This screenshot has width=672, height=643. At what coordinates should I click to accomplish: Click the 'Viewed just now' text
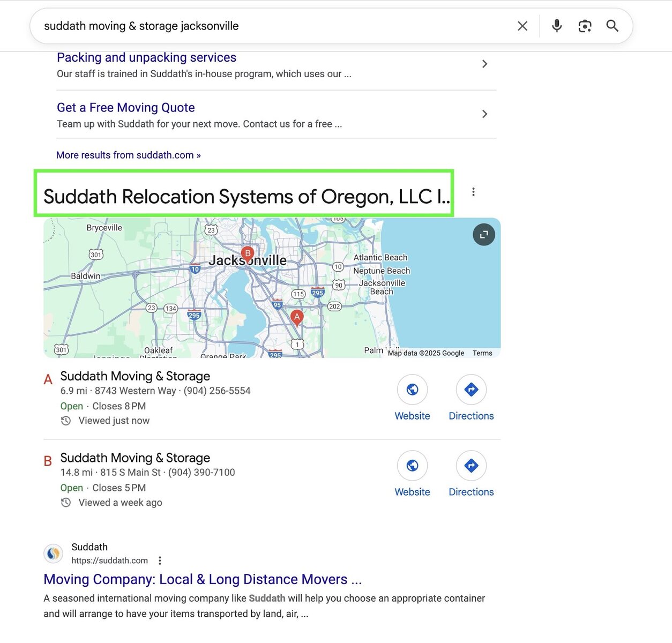pyautogui.click(x=114, y=421)
